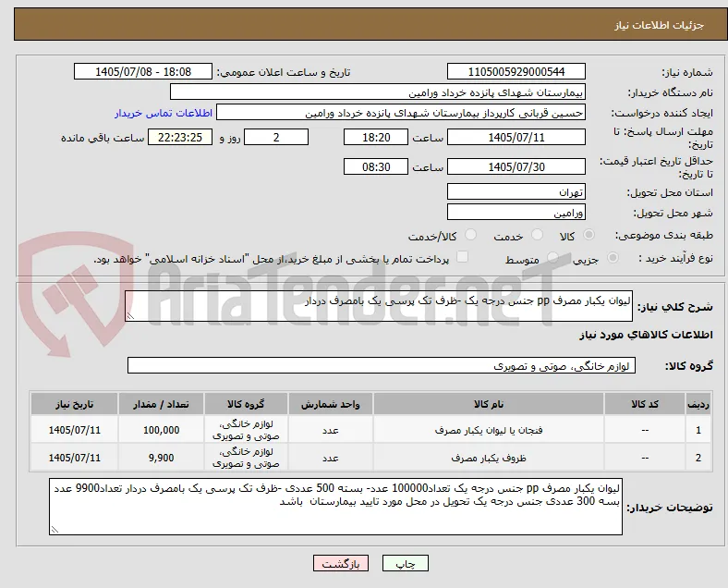Select the خدمت radio button
Screen dimensions: 728x588
tap(537, 235)
